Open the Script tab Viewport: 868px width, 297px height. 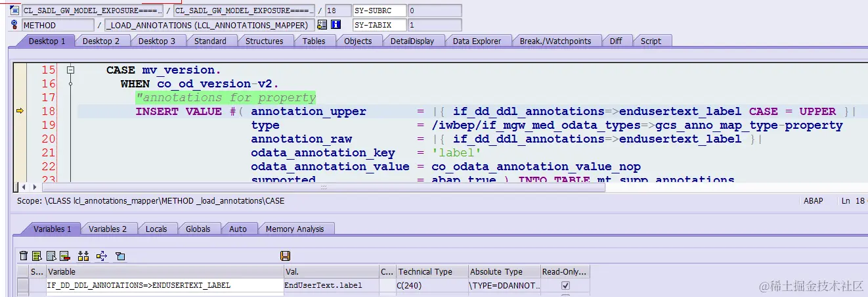tap(651, 41)
